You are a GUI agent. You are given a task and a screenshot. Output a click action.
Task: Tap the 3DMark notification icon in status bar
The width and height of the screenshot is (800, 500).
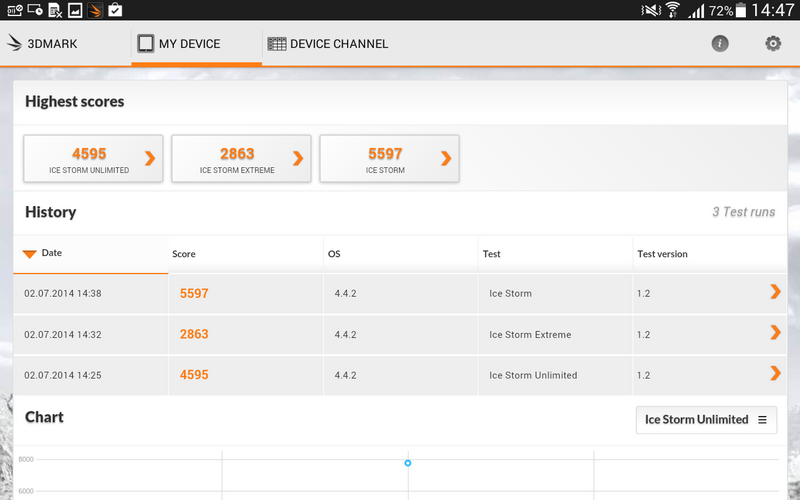(95, 10)
